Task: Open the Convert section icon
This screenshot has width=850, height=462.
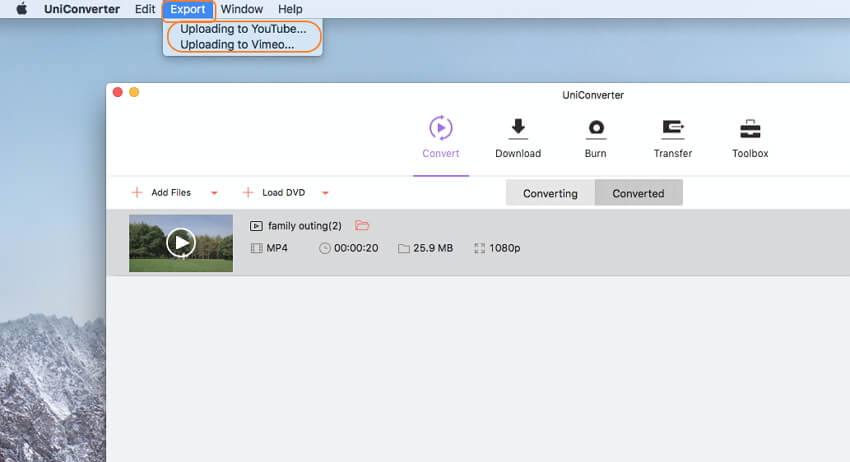Action: click(440, 128)
